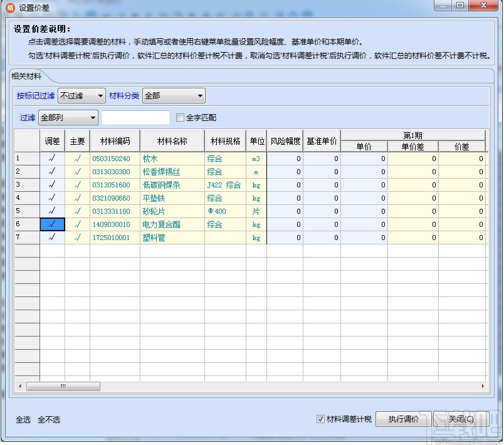Click row header number 5
This screenshot has width=504, height=445.
[28, 211]
